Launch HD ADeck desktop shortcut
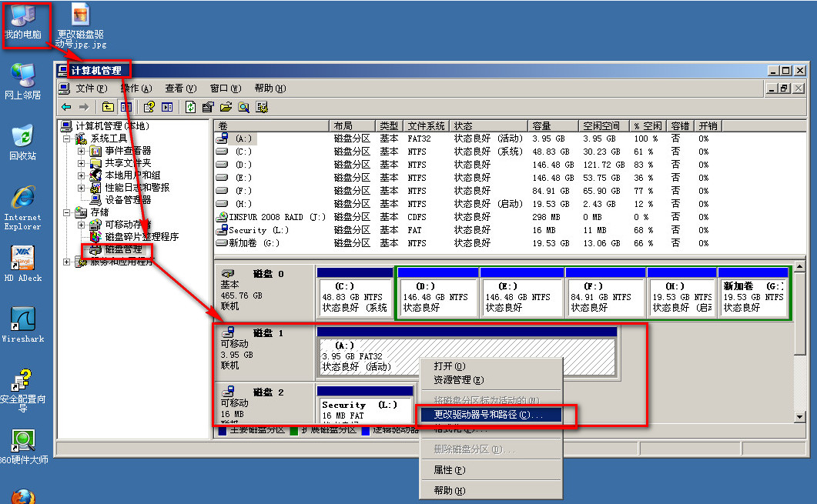 coord(22,264)
